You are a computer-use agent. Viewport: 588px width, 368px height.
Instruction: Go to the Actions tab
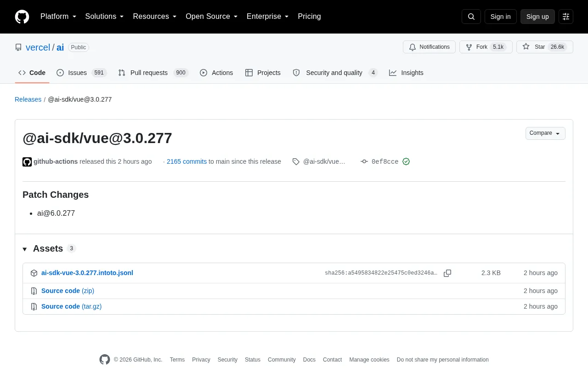[x=216, y=73]
